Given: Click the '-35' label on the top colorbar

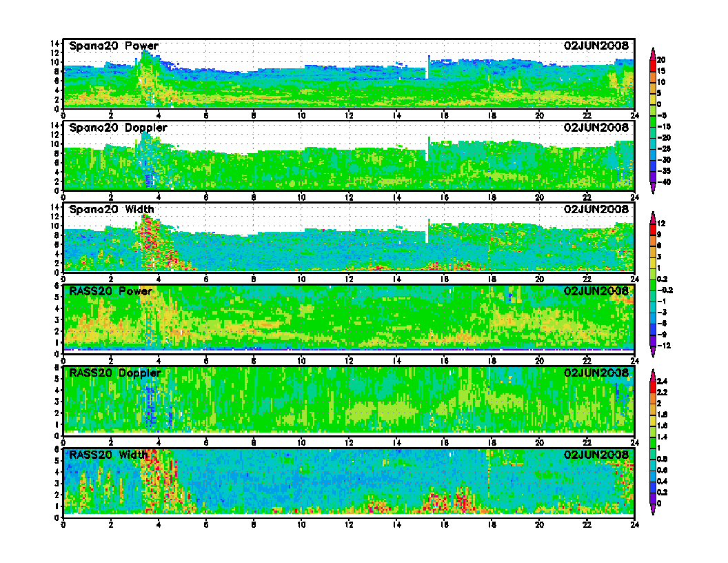Looking at the screenshot, I should (x=664, y=171).
